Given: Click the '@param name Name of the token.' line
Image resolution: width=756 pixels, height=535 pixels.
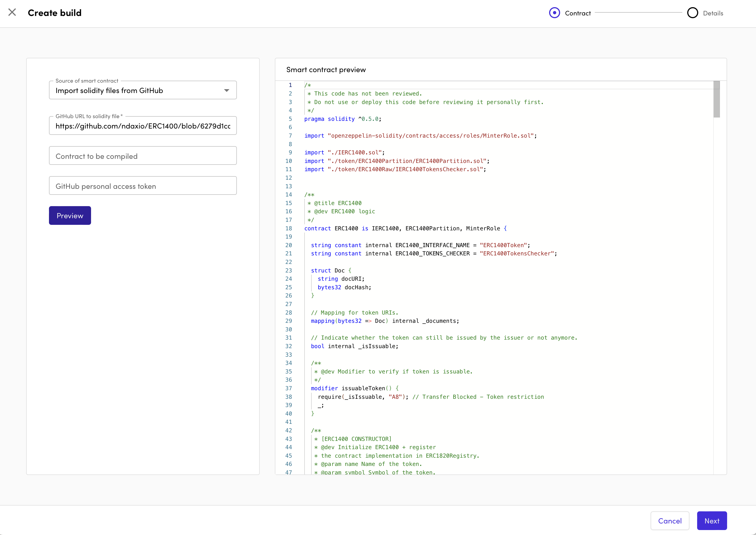Looking at the screenshot, I should tap(368, 464).
